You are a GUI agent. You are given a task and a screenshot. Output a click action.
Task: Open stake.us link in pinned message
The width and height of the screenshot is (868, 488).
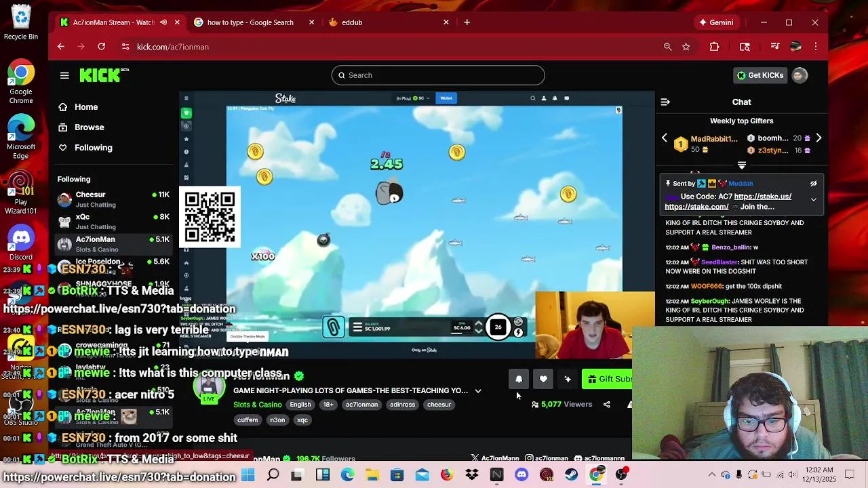[x=762, y=197]
